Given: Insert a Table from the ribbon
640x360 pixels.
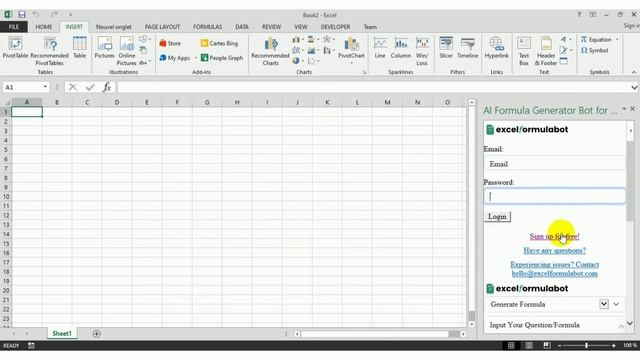Looking at the screenshot, I should [80, 48].
